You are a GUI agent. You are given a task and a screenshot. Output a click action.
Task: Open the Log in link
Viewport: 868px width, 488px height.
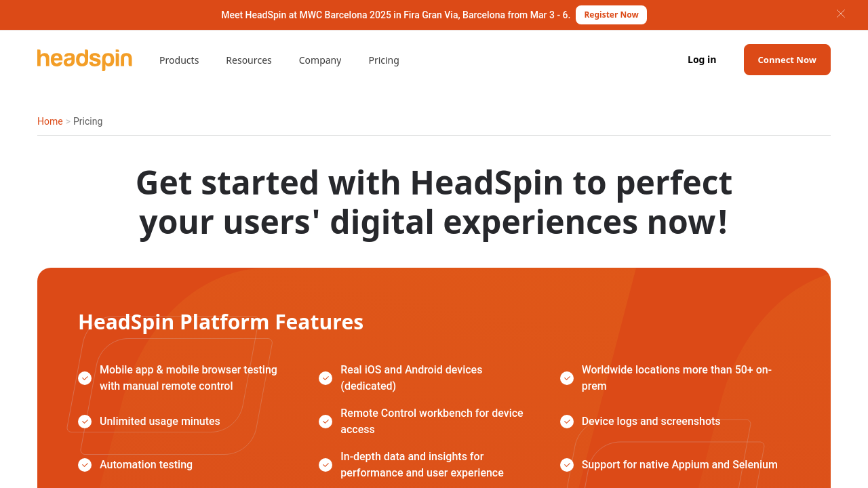(702, 60)
